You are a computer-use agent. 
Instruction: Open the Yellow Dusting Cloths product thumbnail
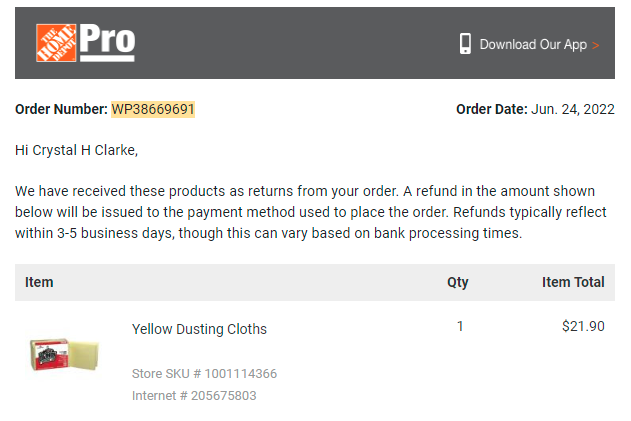click(x=64, y=355)
